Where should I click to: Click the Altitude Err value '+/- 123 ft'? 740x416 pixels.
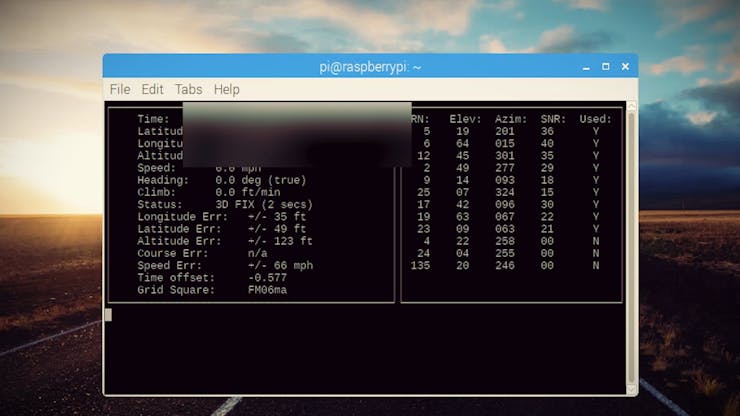(280, 241)
